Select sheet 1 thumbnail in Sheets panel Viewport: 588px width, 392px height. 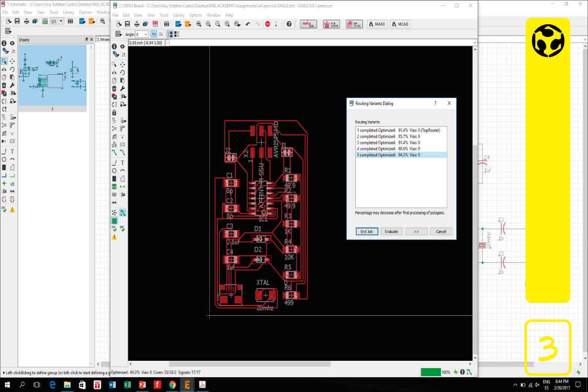click(x=52, y=75)
